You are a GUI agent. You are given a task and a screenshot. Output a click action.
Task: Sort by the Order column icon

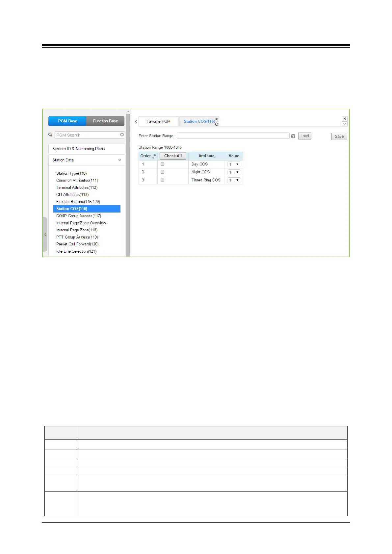[154, 156]
